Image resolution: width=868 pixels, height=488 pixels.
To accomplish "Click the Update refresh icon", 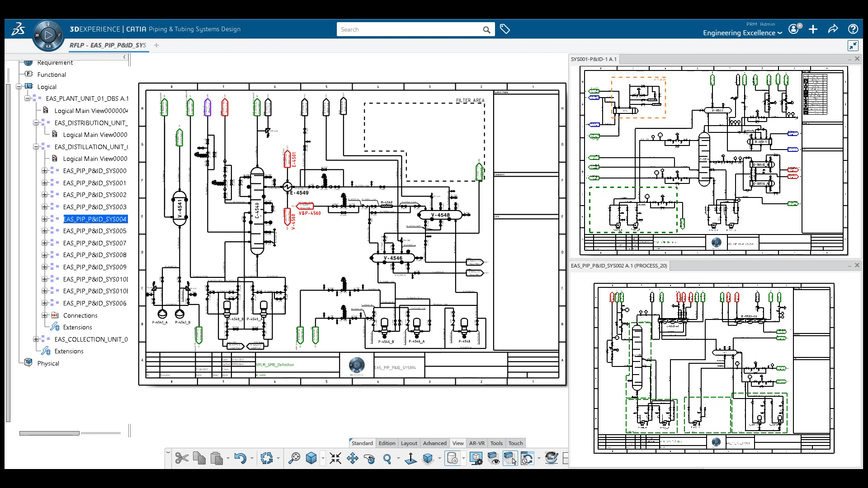I will (x=267, y=458).
